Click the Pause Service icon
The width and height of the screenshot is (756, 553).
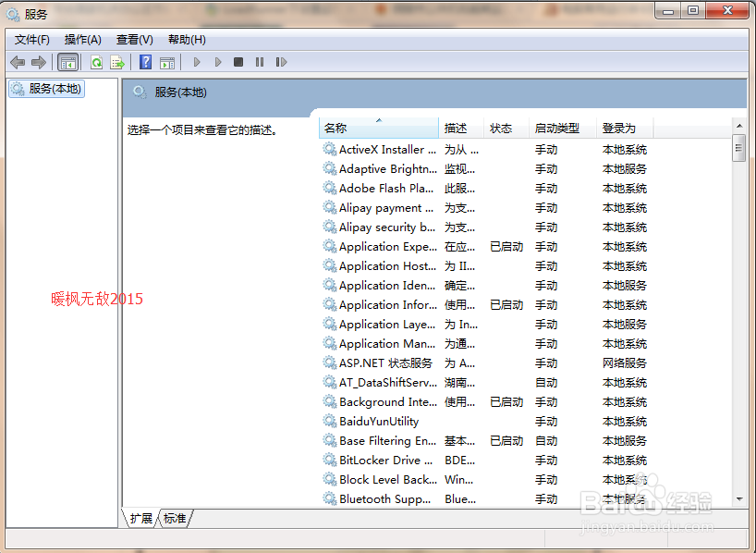(x=259, y=62)
